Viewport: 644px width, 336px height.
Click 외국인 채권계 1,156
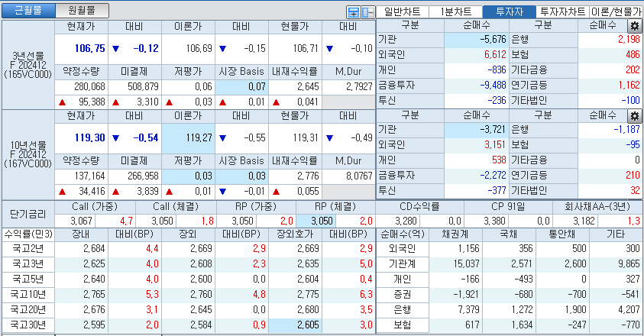tap(456, 248)
